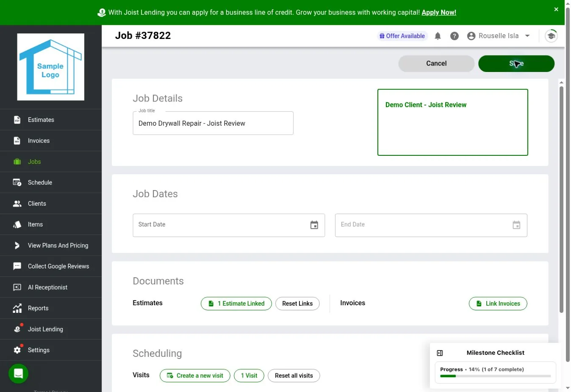The height and width of the screenshot is (392, 571).
Task: Open the green chat support bubble
Action: (18, 374)
